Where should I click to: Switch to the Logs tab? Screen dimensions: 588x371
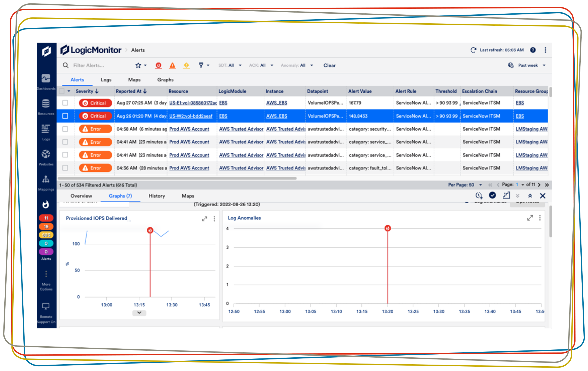[x=106, y=80]
